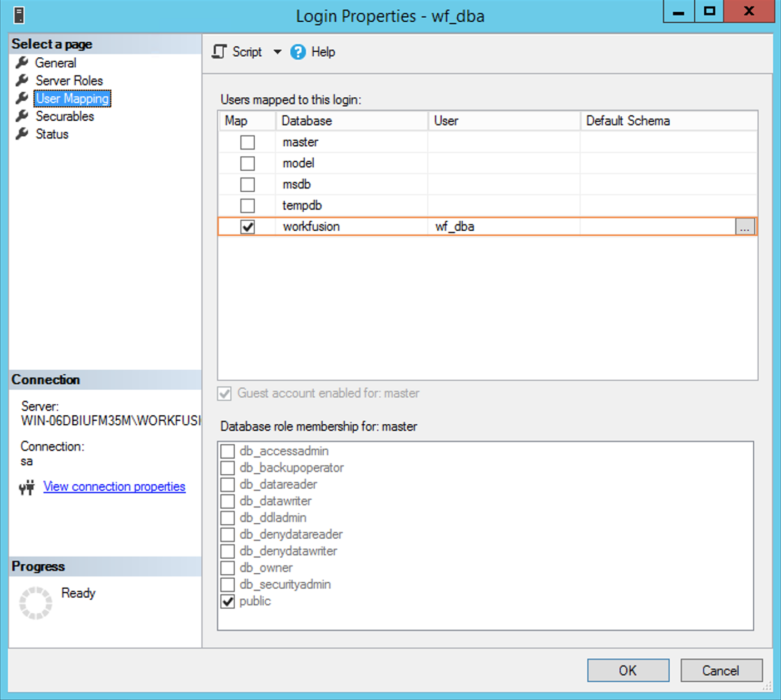Open the Server Roles page

70,81
